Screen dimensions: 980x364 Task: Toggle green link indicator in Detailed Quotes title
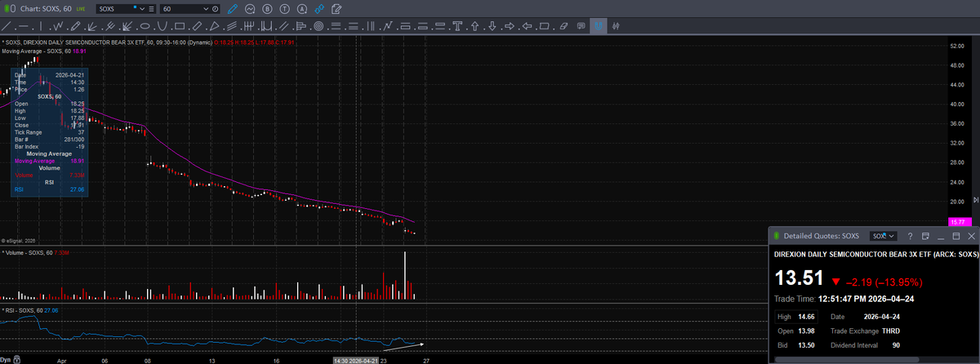776,236
